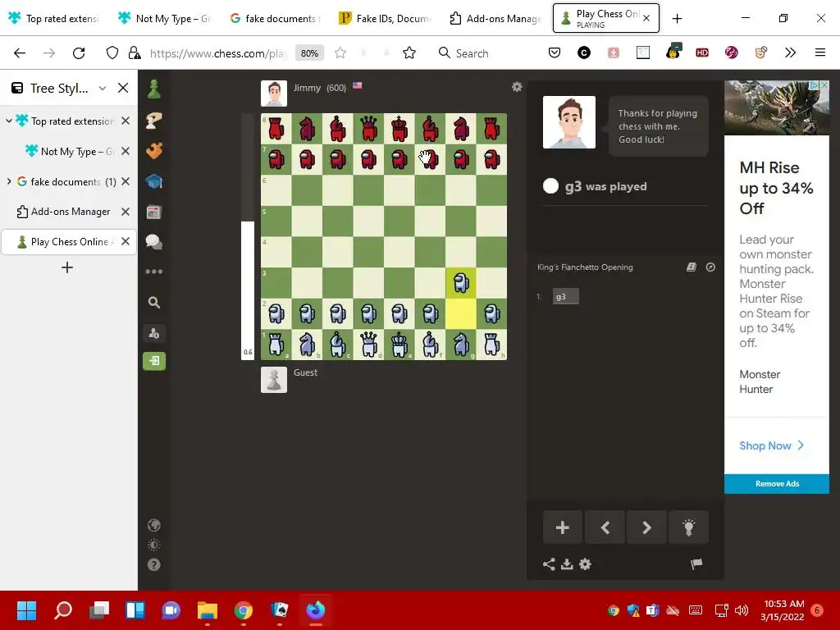Image resolution: width=840 pixels, height=630 pixels.
Task: Collapse Top rated extensions tree item
Action: tap(8, 121)
